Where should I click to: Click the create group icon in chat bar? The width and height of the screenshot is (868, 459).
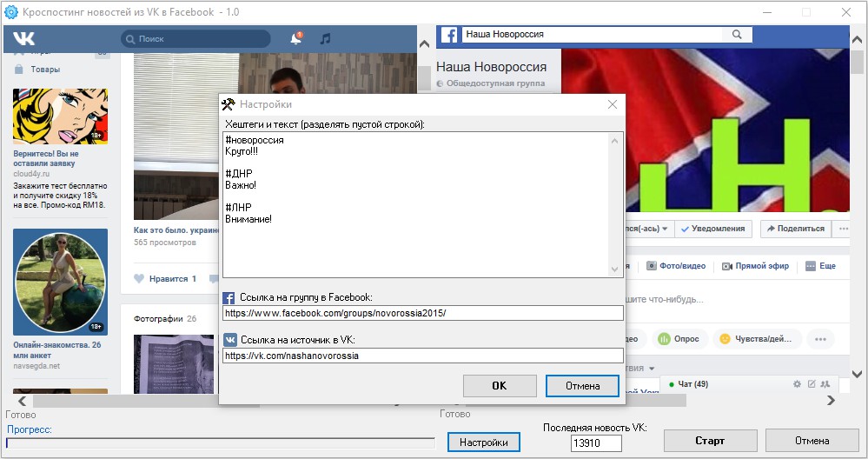coord(825,383)
